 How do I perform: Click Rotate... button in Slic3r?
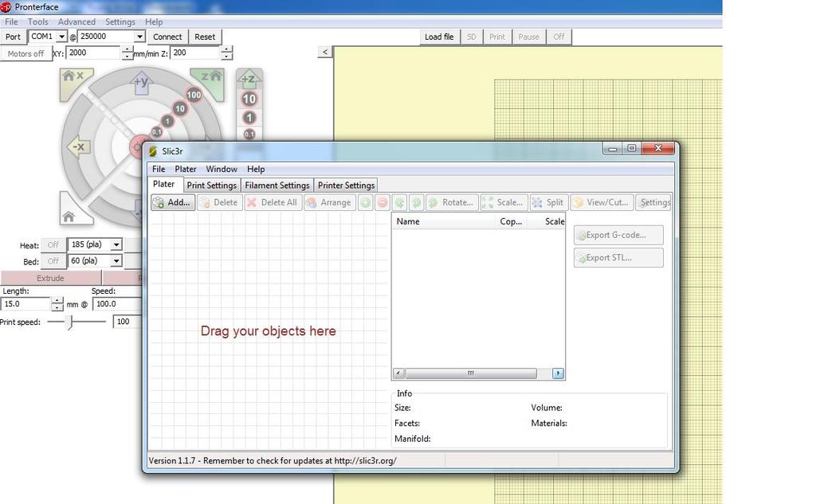coord(451,202)
